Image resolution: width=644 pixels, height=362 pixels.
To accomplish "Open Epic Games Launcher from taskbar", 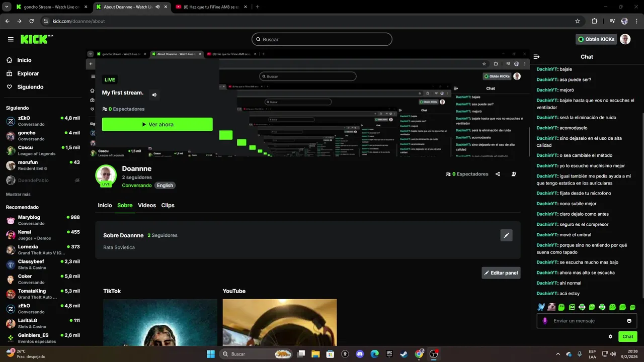I will [x=389, y=354].
